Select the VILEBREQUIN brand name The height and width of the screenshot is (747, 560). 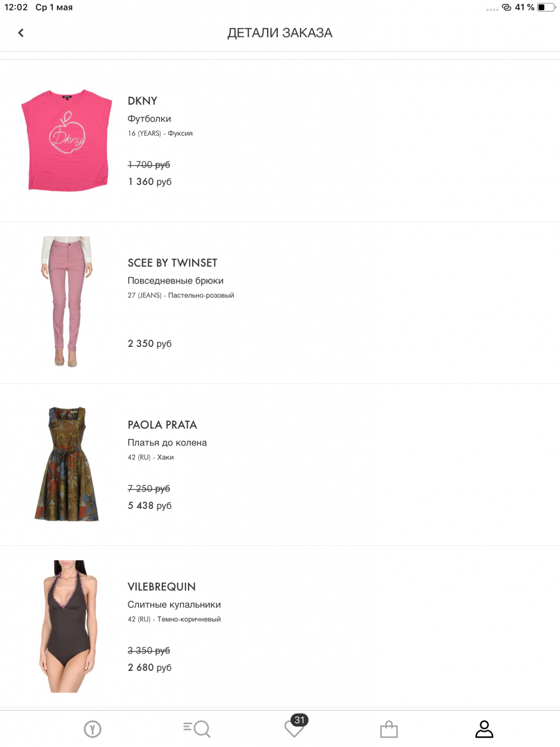[162, 587]
